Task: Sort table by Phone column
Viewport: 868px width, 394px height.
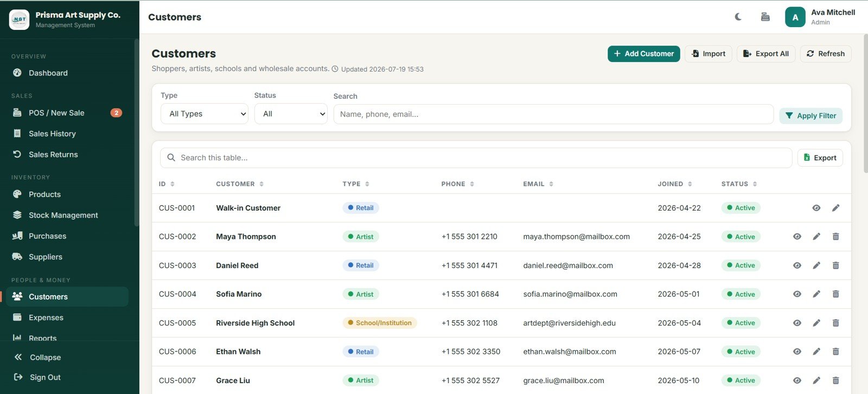Action: click(458, 184)
